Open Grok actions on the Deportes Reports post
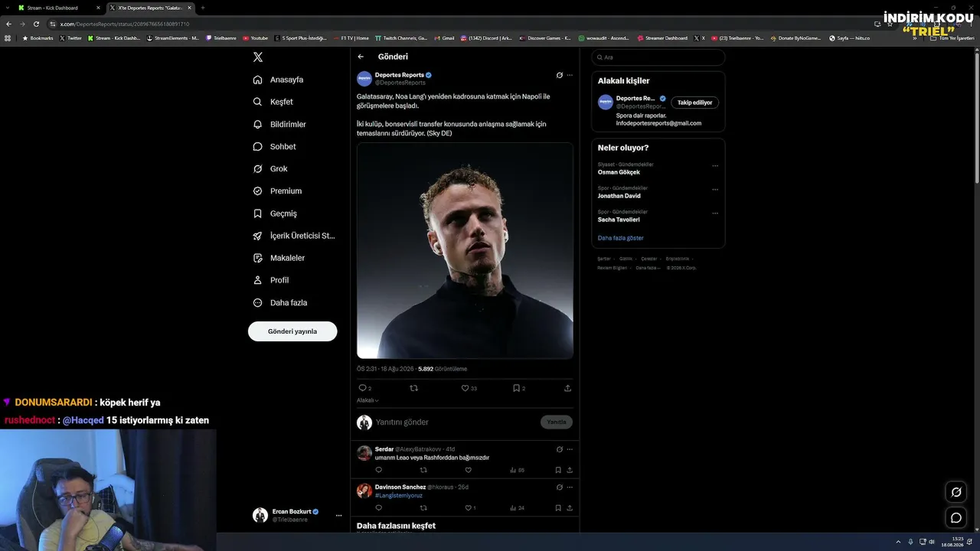This screenshot has width=980, height=551. [560, 75]
